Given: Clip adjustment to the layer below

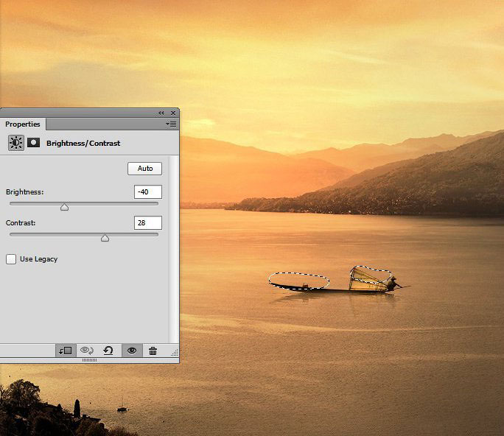Looking at the screenshot, I should point(66,351).
